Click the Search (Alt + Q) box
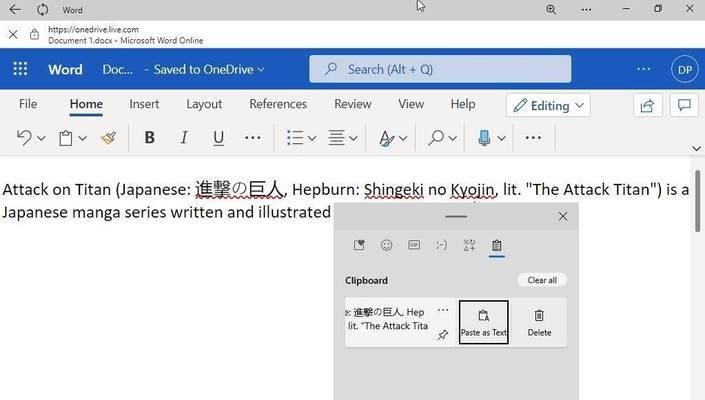The image size is (705, 400). pyautogui.click(x=440, y=69)
